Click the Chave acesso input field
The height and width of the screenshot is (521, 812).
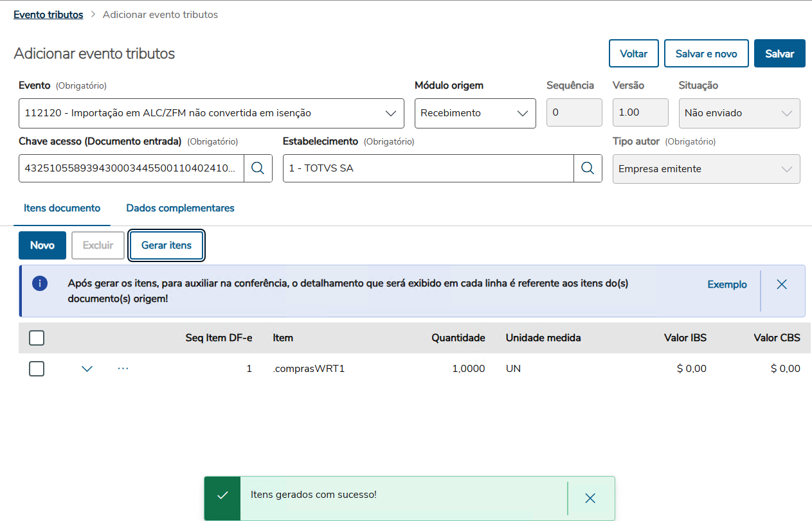131,168
